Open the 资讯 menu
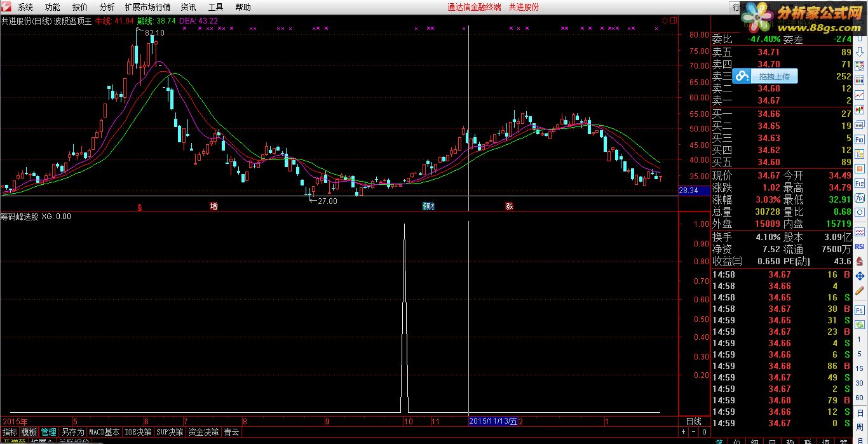 (x=188, y=7)
